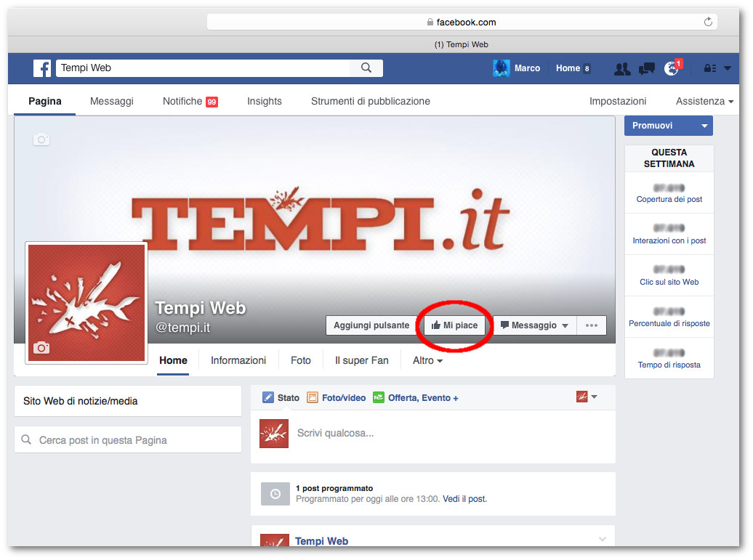Click the @tempi.it username
Viewport: 753px width, 560px height.
click(x=182, y=328)
